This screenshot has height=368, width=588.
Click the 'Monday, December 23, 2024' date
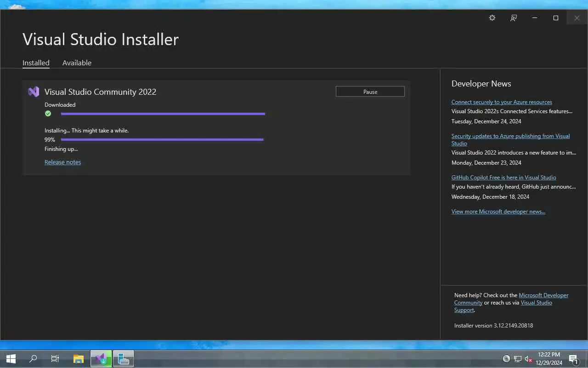point(486,163)
